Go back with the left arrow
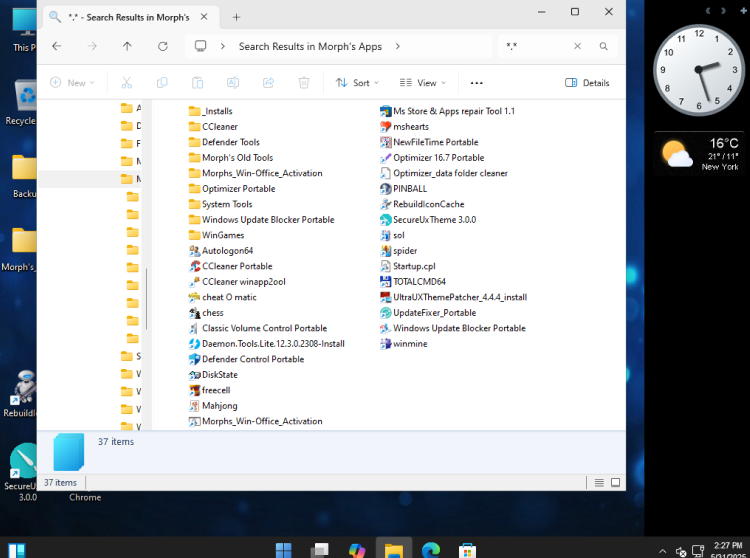 coord(56,46)
